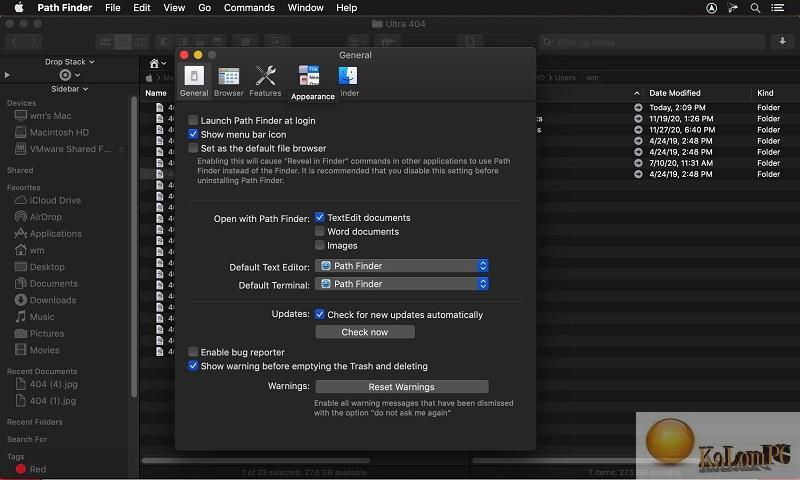Toggle Check for new updates automatically

pyautogui.click(x=319, y=314)
